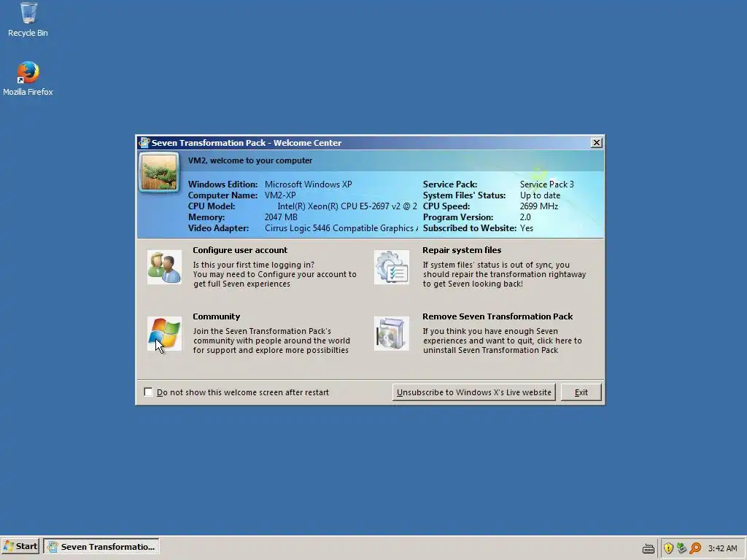This screenshot has height=560, width=747.
Task: Click the Repair system files heading
Action: click(x=462, y=250)
